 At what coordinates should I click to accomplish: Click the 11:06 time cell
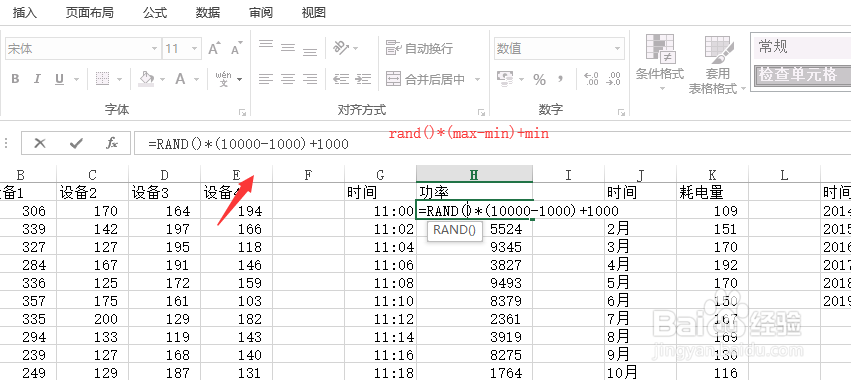point(380,265)
